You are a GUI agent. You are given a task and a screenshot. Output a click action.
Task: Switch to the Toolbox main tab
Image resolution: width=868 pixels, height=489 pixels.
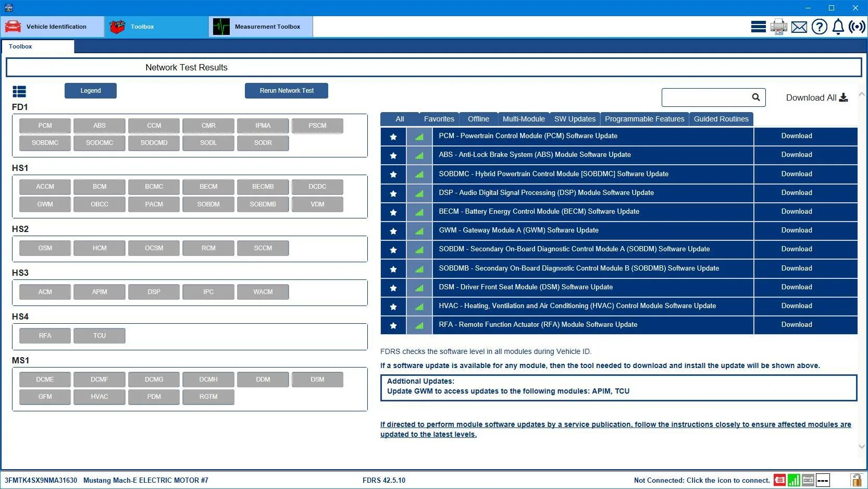(156, 27)
